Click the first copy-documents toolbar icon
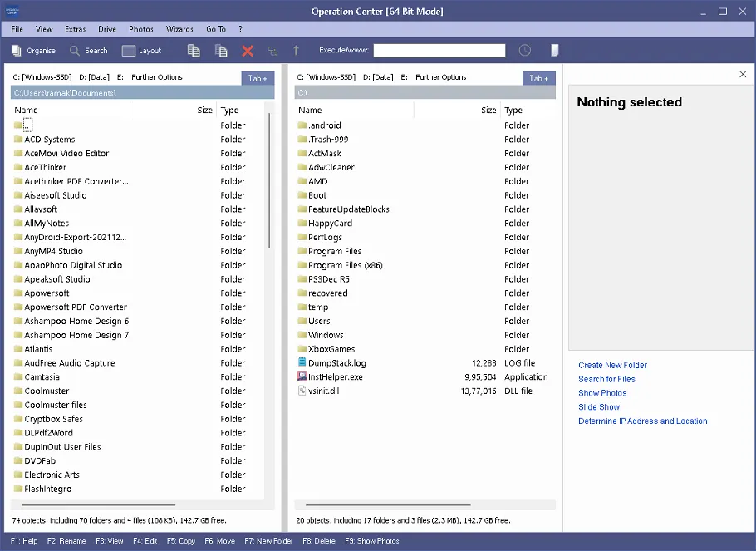Viewport: 756px width, 551px height. coord(194,50)
